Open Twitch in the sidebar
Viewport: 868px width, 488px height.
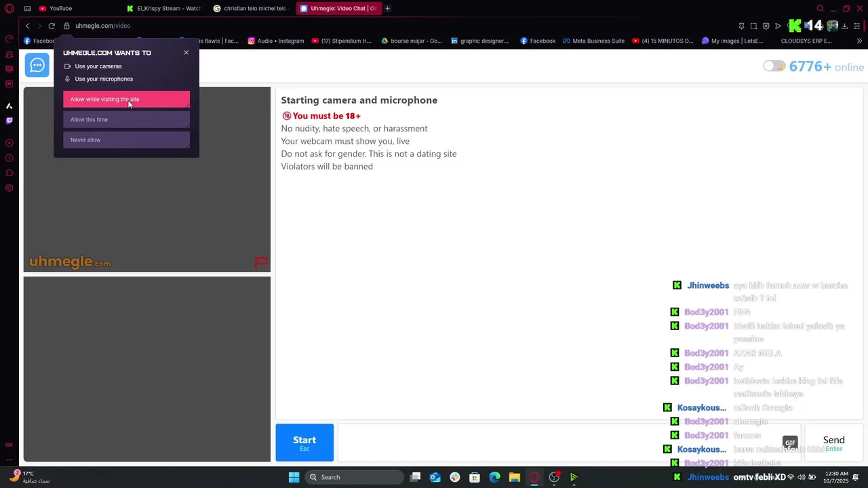tap(9, 121)
